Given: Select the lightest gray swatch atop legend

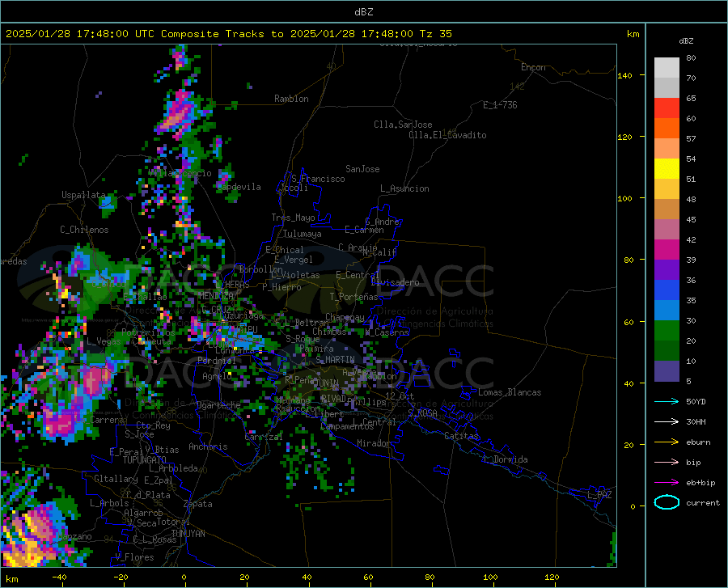Looking at the screenshot, I should click(667, 68).
